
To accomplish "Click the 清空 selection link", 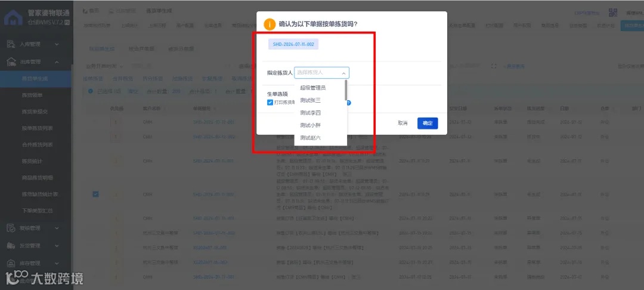I will (132, 91).
